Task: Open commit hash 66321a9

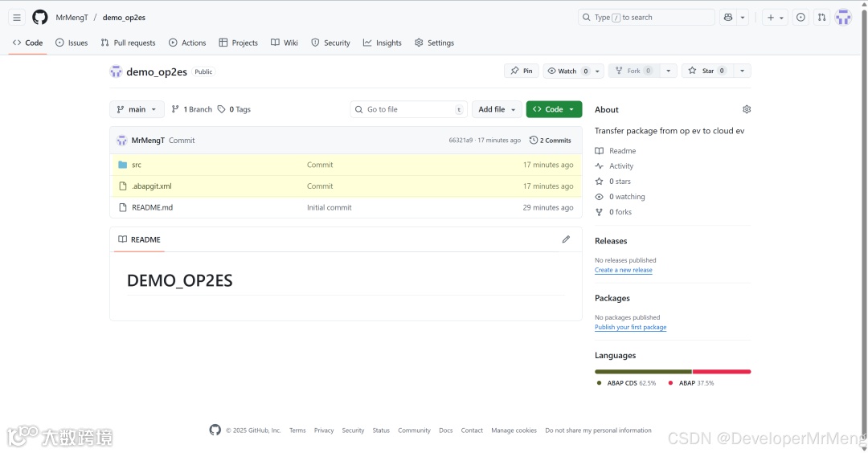Action: pos(461,141)
